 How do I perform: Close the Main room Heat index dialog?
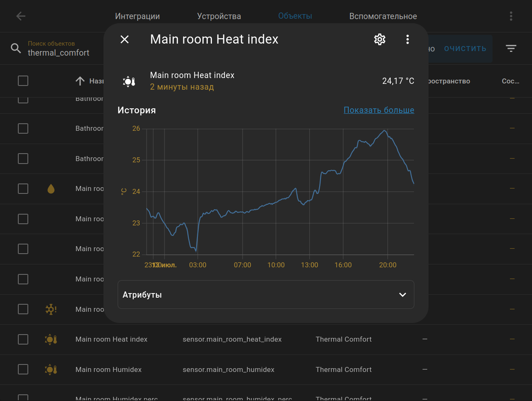coord(125,39)
